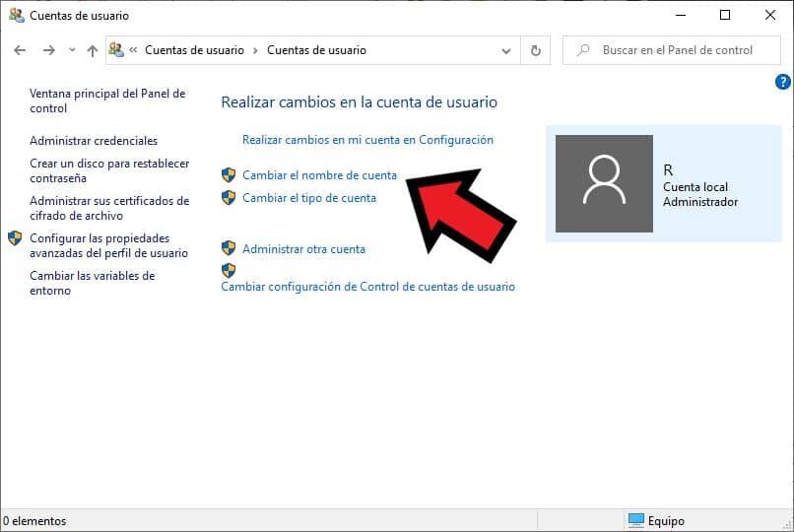The height and width of the screenshot is (532, 794).
Task: Click 0 elementos status text
Action: pos(34,521)
